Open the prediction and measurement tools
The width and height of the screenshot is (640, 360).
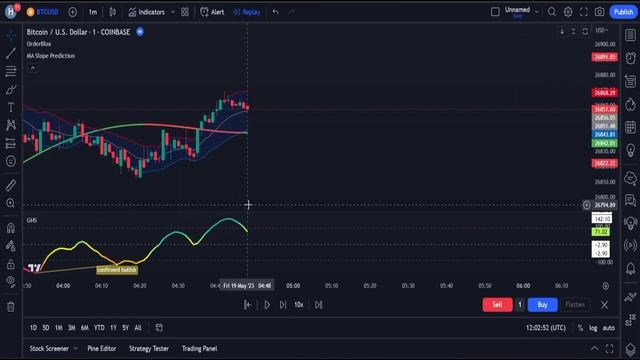(11, 143)
